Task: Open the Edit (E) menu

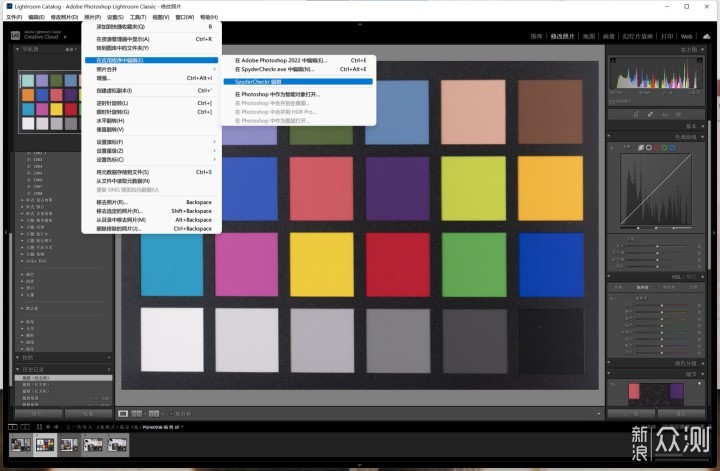Action: 36,17
